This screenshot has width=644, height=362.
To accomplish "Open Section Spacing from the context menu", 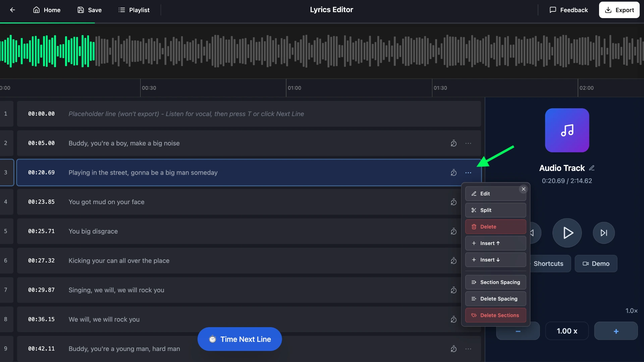I will 495,282.
